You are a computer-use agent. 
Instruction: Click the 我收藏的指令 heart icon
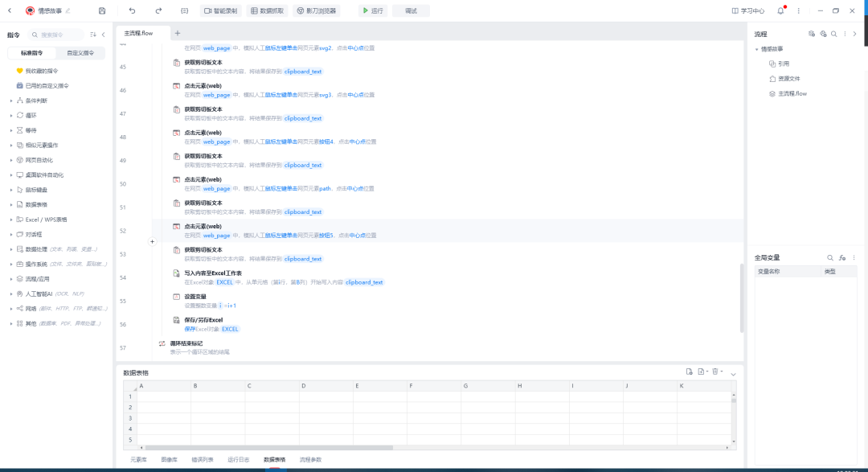(x=19, y=71)
